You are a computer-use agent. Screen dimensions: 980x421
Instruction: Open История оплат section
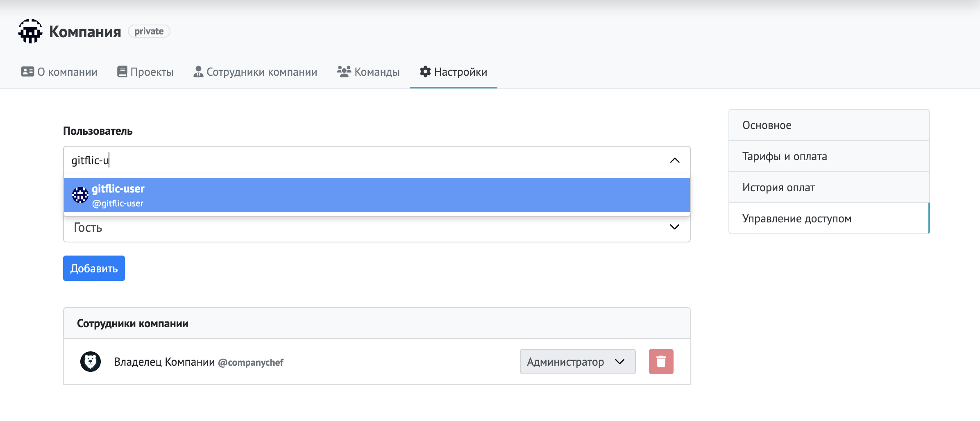tap(829, 187)
